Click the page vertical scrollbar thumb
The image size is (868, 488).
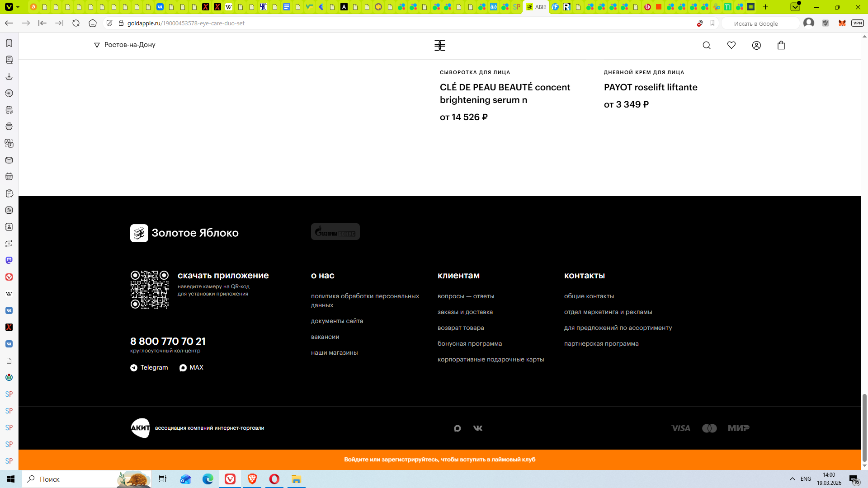tap(864, 427)
